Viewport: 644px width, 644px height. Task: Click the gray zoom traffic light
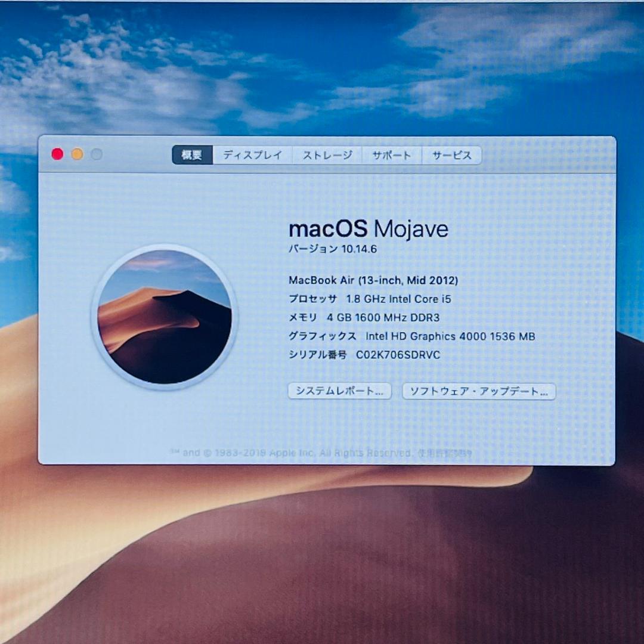pyautogui.click(x=95, y=154)
